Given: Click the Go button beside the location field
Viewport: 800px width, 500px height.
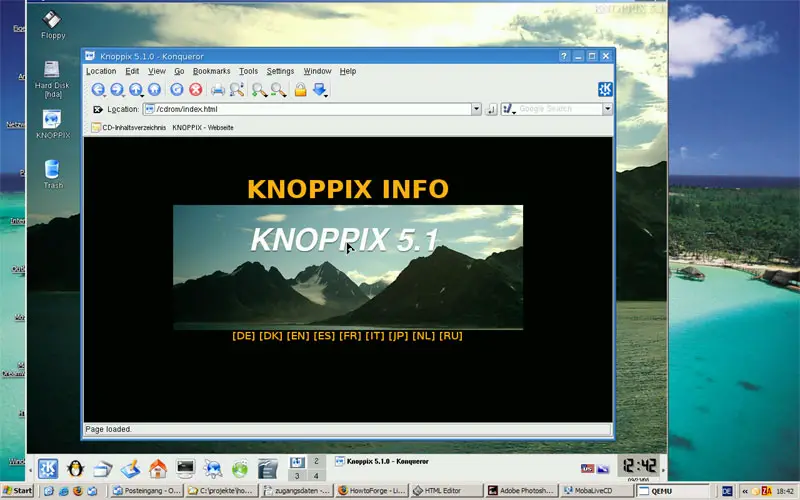Looking at the screenshot, I should pyautogui.click(x=491, y=109).
